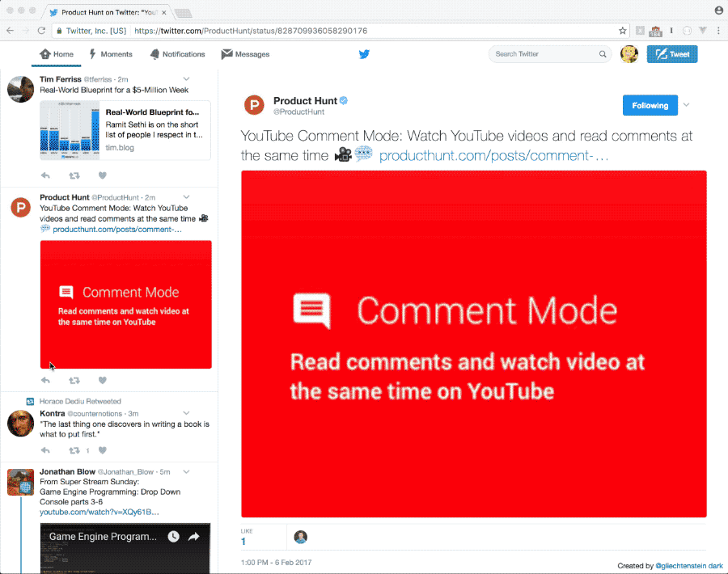Viewport: 728px width, 574px height.
Task: Reply to Kontra's tweet
Action: [45, 450]
